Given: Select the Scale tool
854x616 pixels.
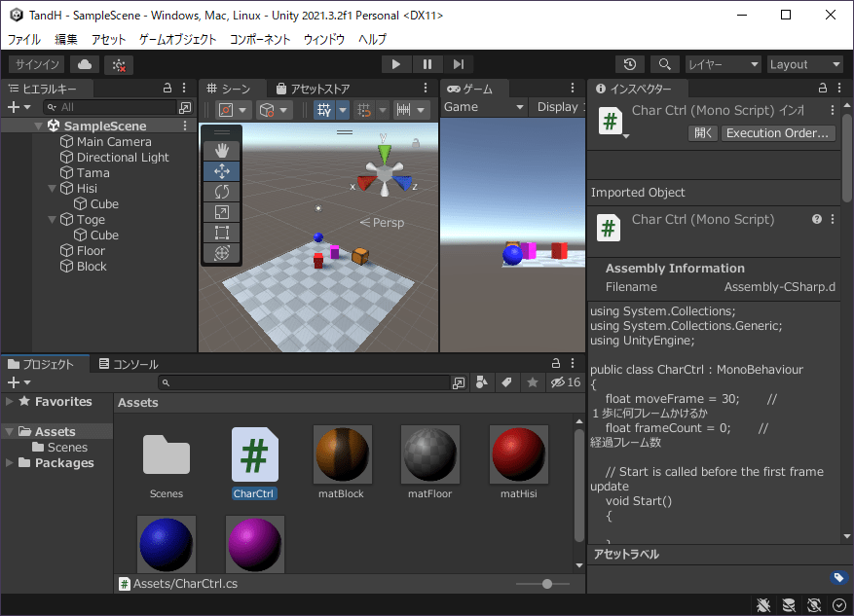Looking at the screenshot, I should coord(222,212).
